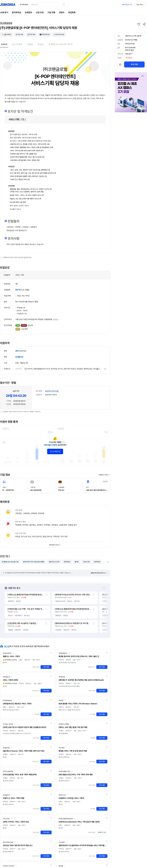Screen dimensions: 147x868
Task: Open the JOB 찾기 menu
Action: (4, 13)
